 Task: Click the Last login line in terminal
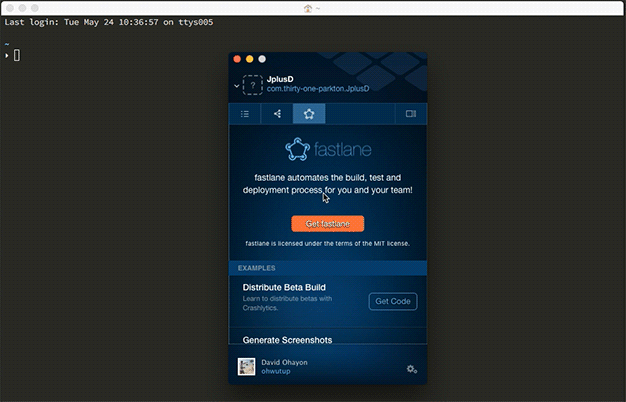tap(109, 22)
